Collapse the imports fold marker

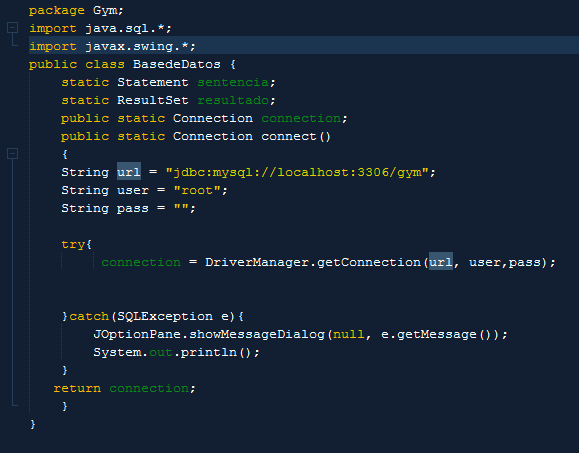pyautogui.click(x=13, y=28)
